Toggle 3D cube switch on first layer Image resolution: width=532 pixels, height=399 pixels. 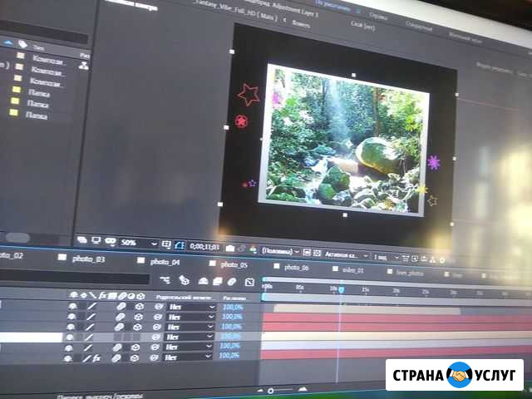(x=139, y=307)
